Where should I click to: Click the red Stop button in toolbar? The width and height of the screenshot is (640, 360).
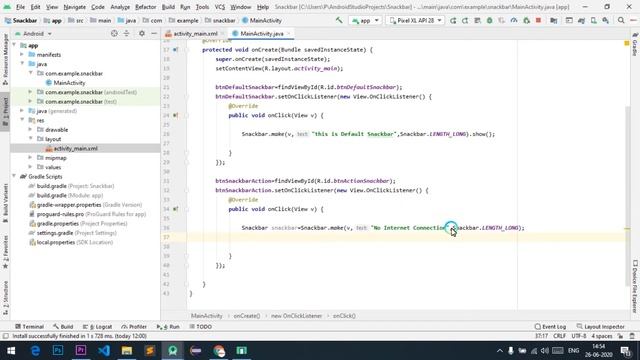[538, 20]
